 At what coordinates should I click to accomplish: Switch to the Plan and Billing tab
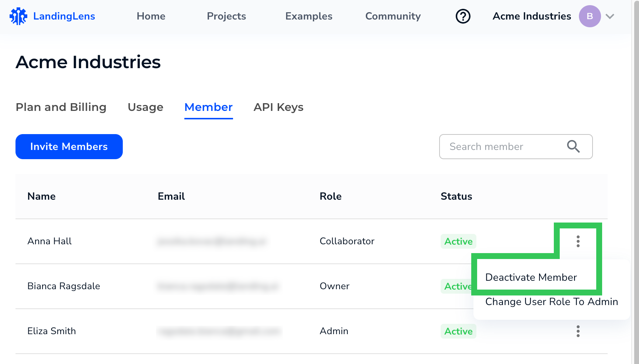coord(61,107)
